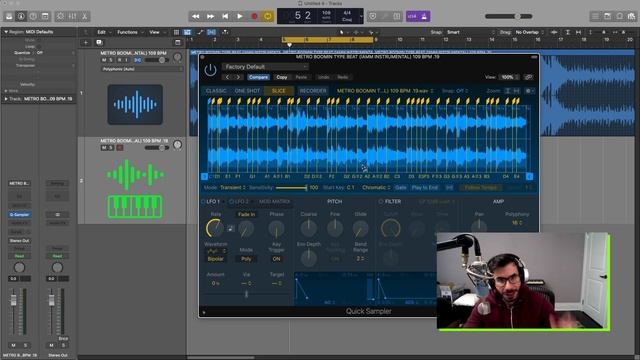Open the Library panel icon

point(9,16)
